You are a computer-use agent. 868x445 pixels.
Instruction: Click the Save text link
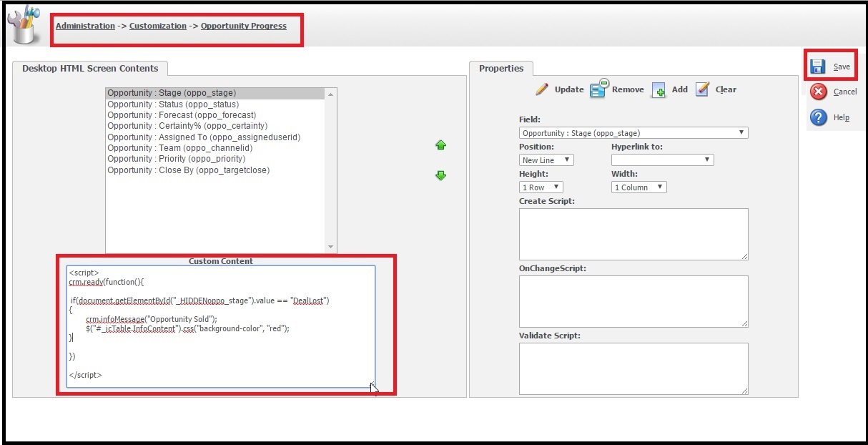(842, 67)
